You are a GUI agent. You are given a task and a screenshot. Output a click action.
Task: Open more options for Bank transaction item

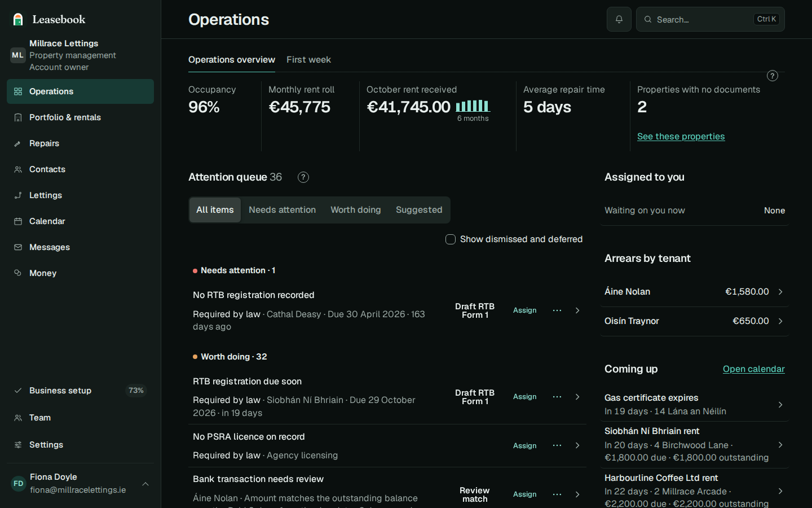coord(557,494)
